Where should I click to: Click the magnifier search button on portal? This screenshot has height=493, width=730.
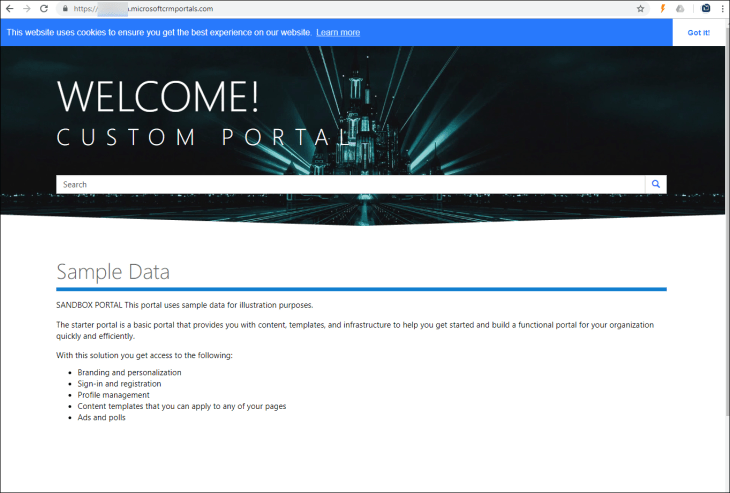point(656,184)
